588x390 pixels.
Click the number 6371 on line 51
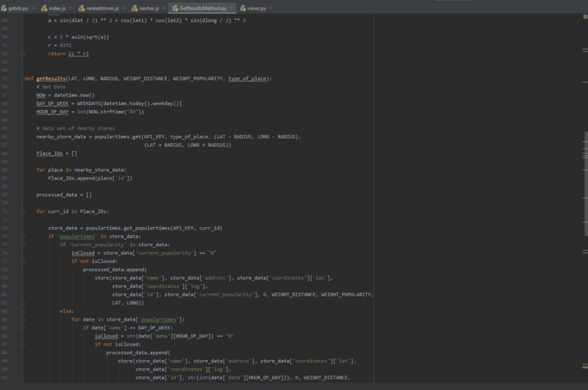pyautogui.click(x=65, y=45)
